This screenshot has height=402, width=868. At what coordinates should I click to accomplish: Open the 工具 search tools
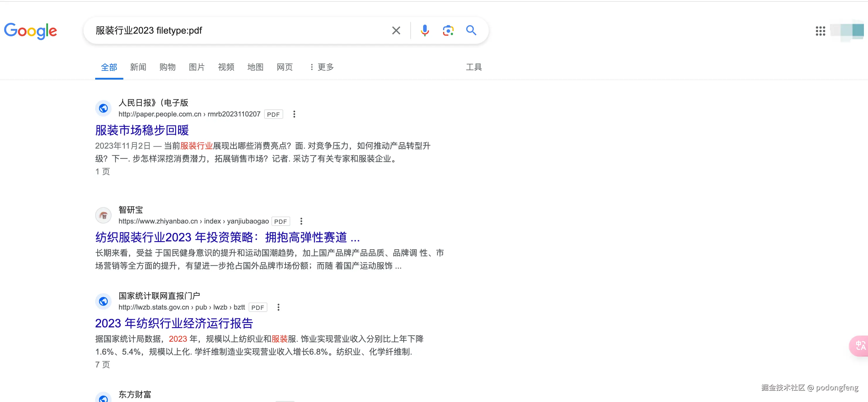(x=474, y=67)
